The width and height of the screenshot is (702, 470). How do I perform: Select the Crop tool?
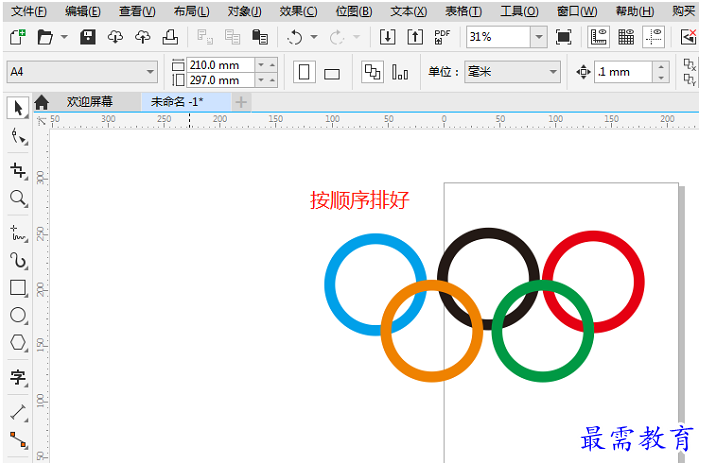pyautogui.click(x=18, y=171)
